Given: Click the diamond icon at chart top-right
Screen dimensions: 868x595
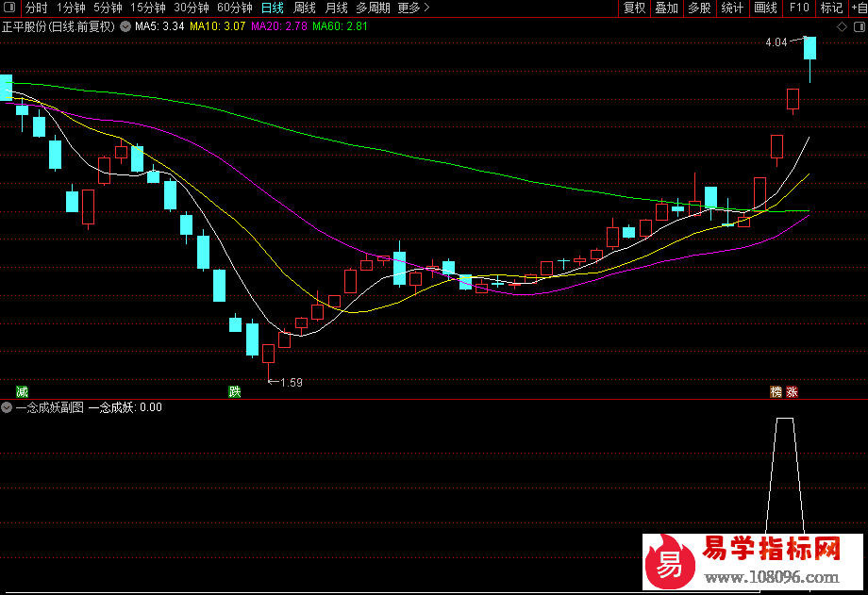Looking at the screenshot, I should pos(842,26).
